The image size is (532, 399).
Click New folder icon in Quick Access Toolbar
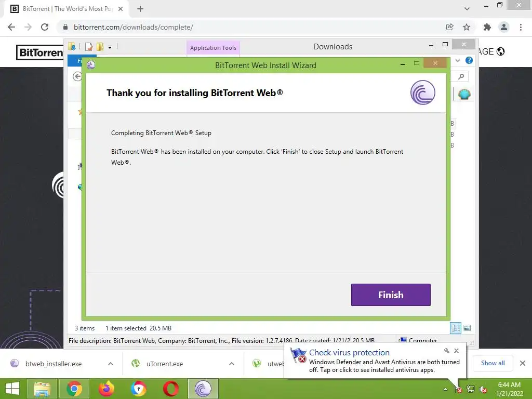[100, 47]
